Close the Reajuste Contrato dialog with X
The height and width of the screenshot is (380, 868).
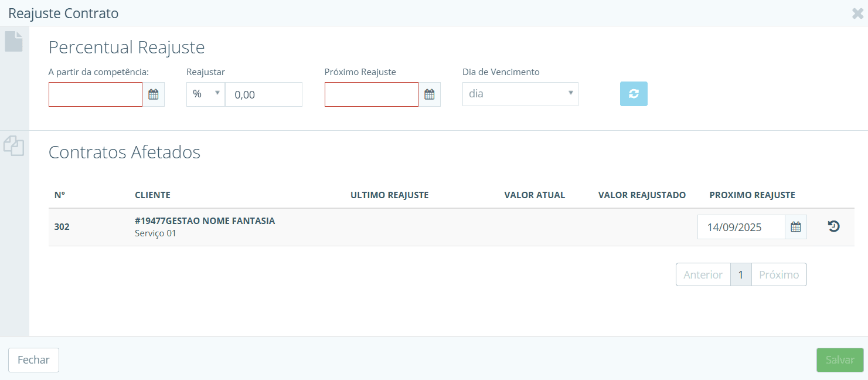857,13
